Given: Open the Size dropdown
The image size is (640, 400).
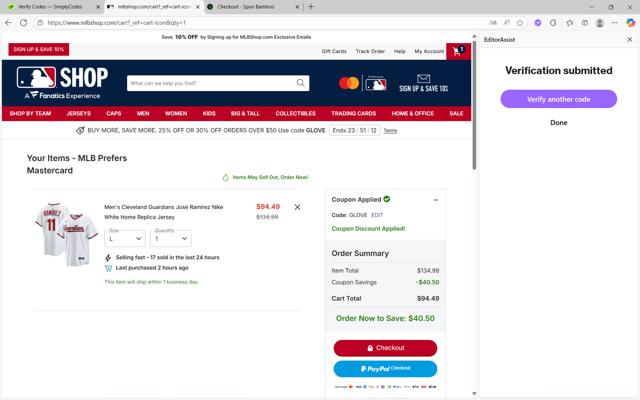Looking at the screenshot, I should [x=125, y=238].
